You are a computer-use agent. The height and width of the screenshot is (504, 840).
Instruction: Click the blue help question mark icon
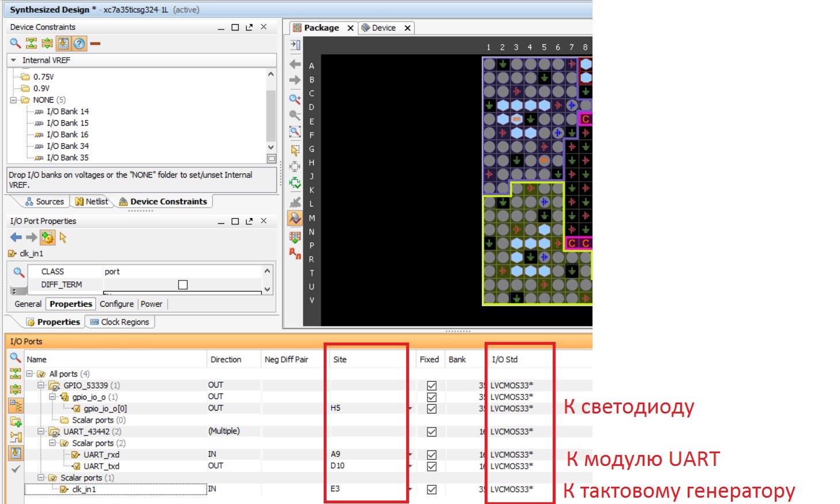[x=80, y=43]
